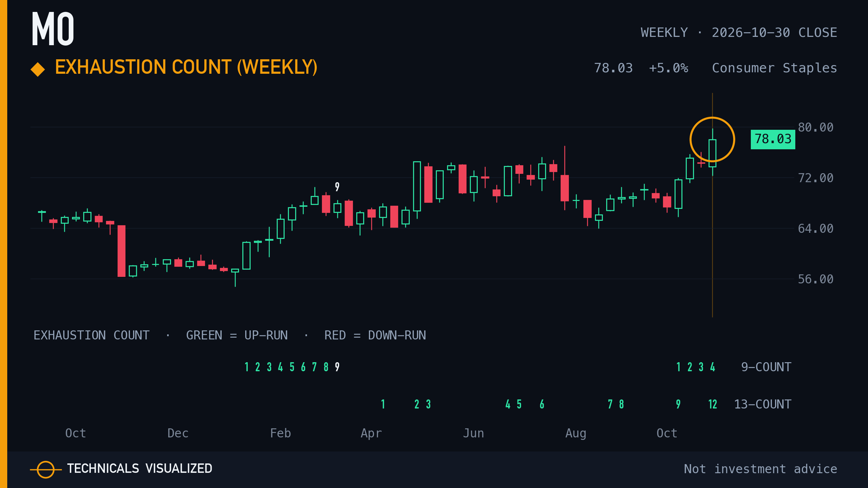868x488 pixels.
Task: Click the white 9 marker above candles
Action: [x=337, y=187]
